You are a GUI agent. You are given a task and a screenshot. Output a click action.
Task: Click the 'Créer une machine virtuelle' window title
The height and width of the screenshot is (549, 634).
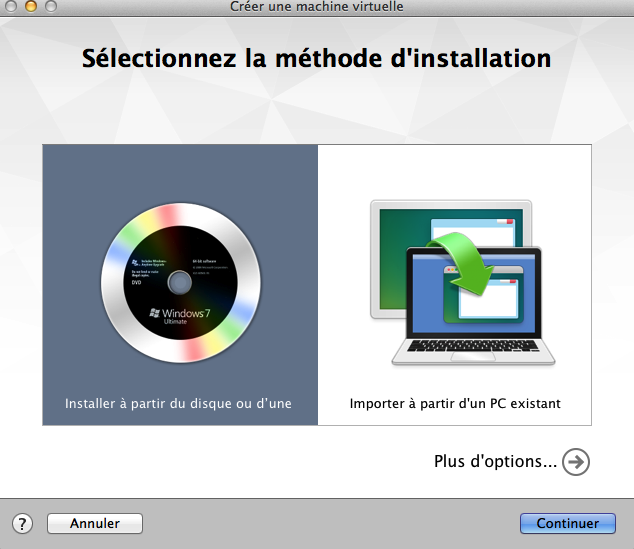pyautogui.click(x=317, y=6)
